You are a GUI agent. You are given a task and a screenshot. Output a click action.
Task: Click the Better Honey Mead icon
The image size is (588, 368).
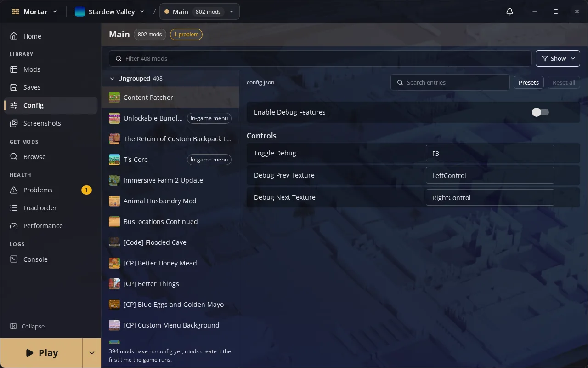tap(114, 263)
